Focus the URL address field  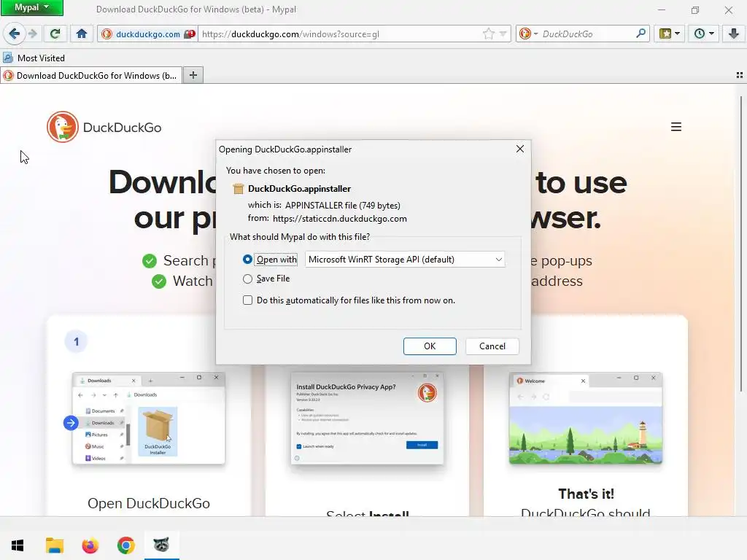[340, 34]
